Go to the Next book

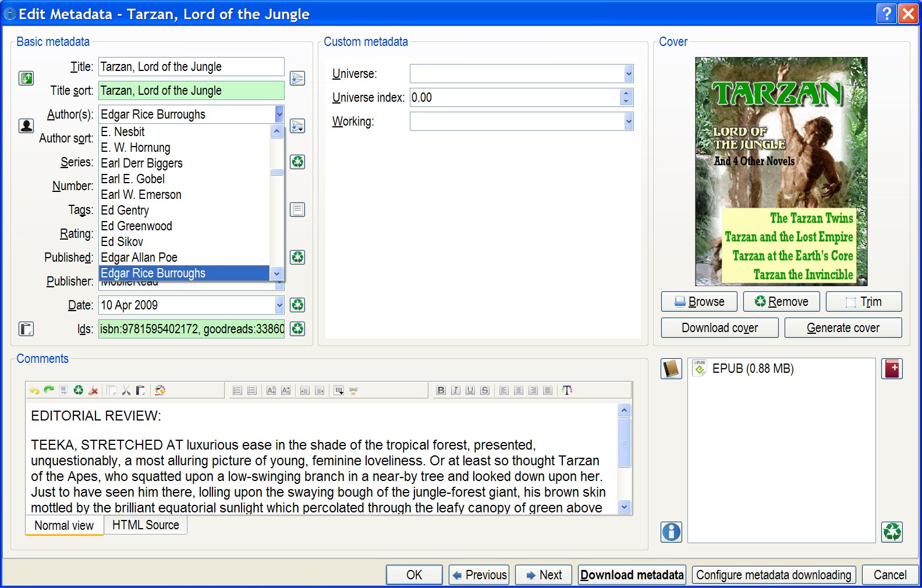543,575
